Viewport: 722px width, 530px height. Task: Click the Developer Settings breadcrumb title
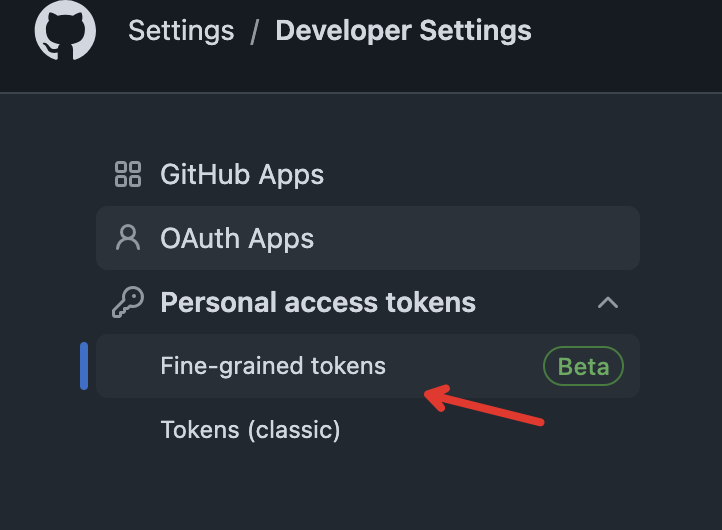[x=403, y=30]
